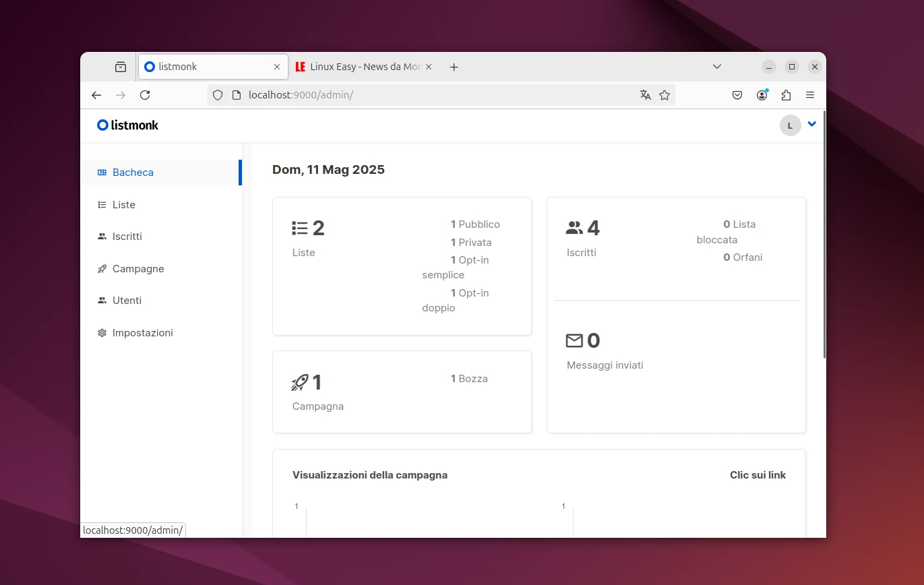Click the Save to Pocket icon

tap(737, 95)
